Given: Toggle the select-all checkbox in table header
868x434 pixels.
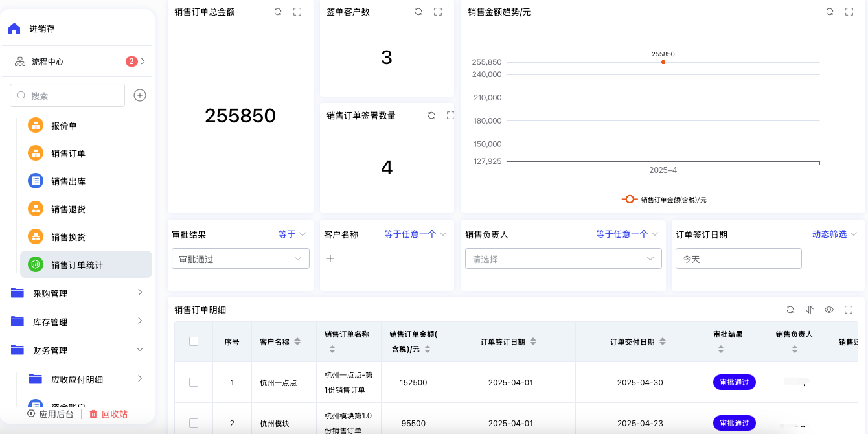Looking at the screenshot, I should tap(194, 341).
